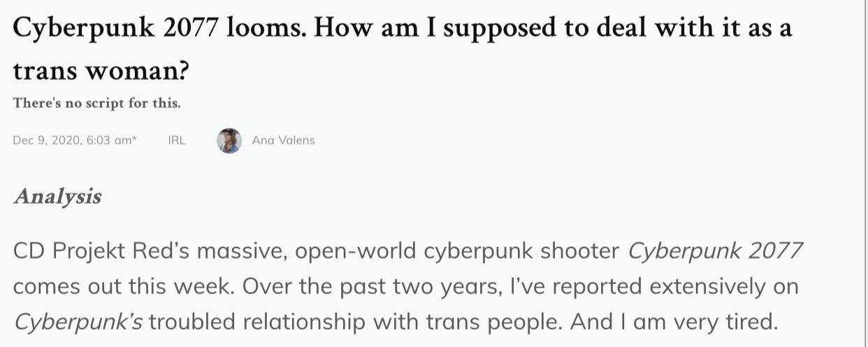Open the IRL category link
Viewport: 868px width, 347px height.
coord(177,141)
